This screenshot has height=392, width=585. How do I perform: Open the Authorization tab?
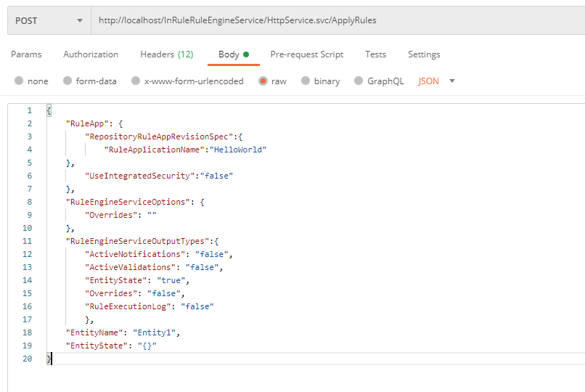coord(91,54)
